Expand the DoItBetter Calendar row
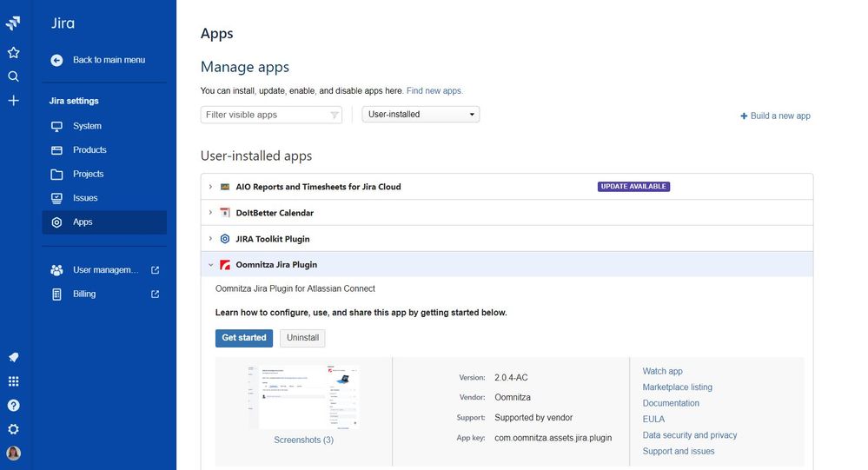Viewport: 868px width, 470px height. [x=210, y=213]
